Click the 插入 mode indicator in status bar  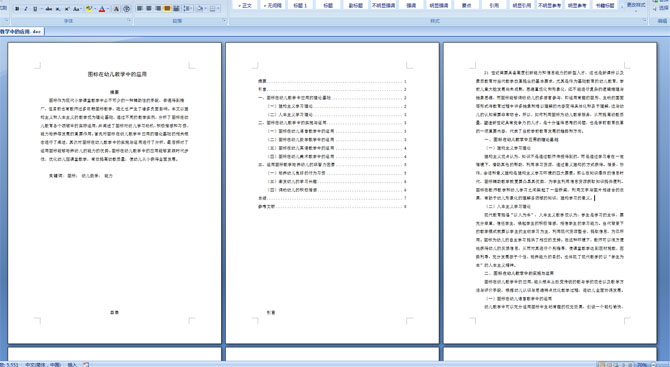(72, 364)
